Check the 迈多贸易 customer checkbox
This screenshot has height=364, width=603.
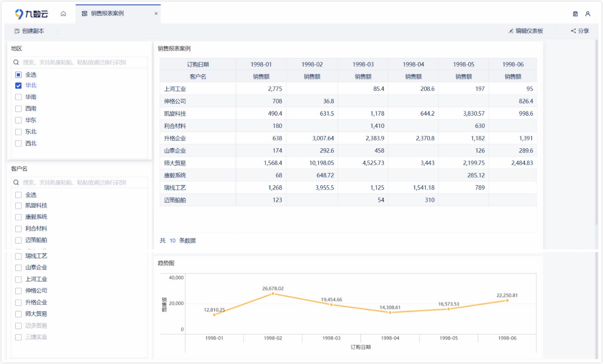click(18, 326)
